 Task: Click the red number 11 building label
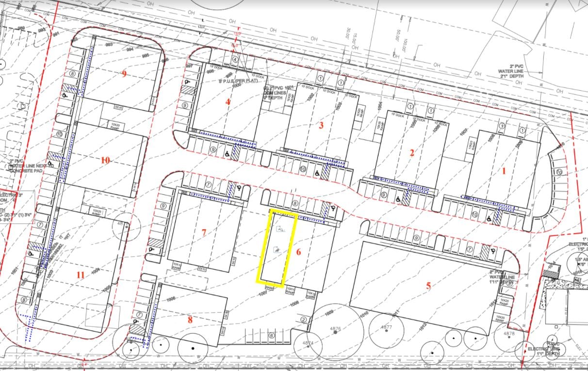(x=81, y=275)
